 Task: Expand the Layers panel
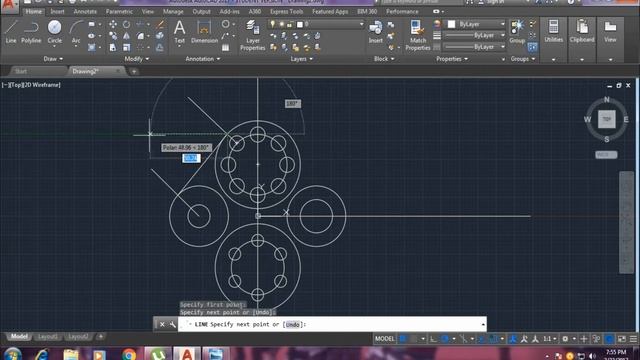click(x=302, y=59)
